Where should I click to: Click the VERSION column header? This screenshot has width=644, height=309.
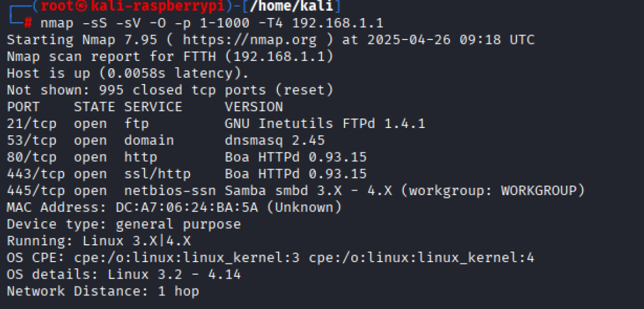pyautogui.click(x=254, y=107)
